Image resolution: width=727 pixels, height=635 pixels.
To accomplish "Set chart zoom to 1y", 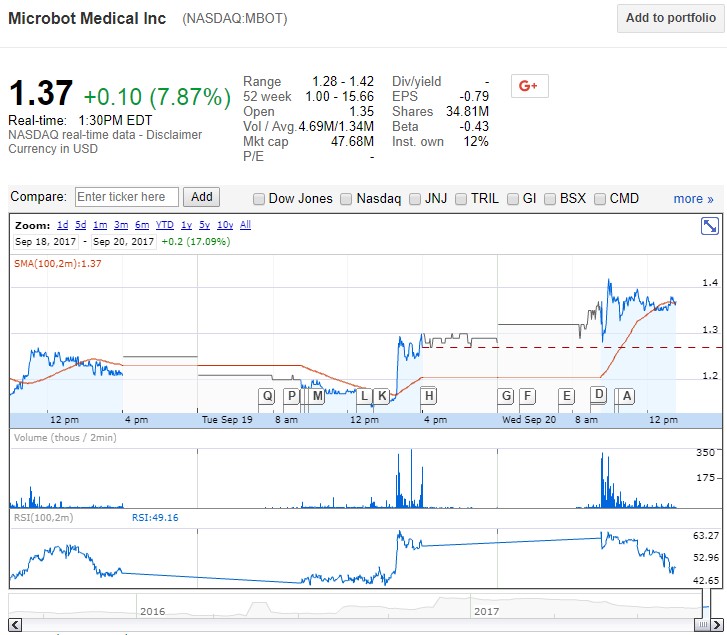I will (x=186, y=225).
